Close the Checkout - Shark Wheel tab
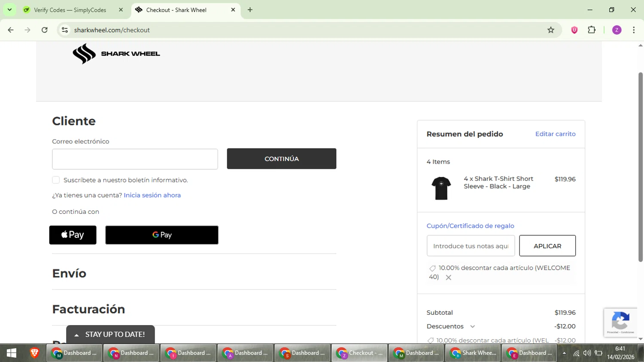This screenshot has width=644, height=362. [233, 10]
